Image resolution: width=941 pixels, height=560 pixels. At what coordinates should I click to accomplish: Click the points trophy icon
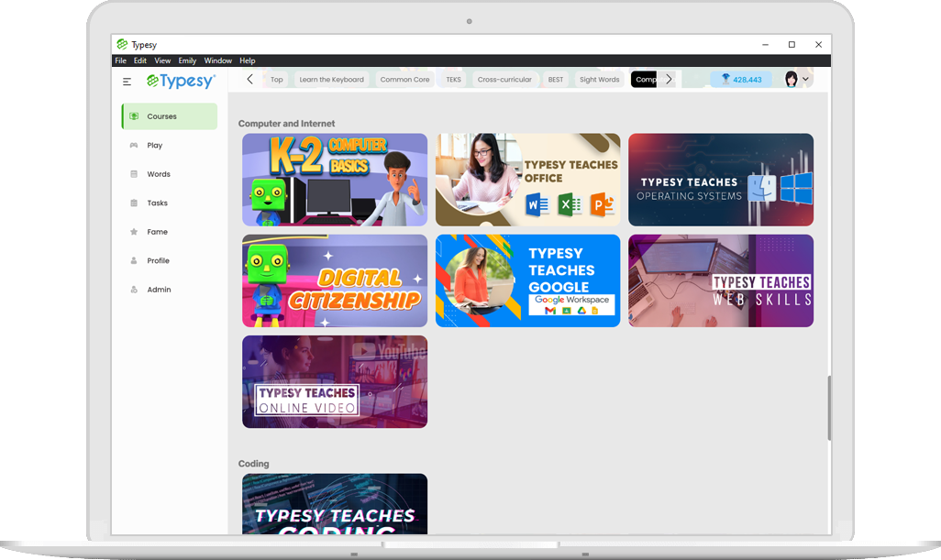click(x=725, y=79)
